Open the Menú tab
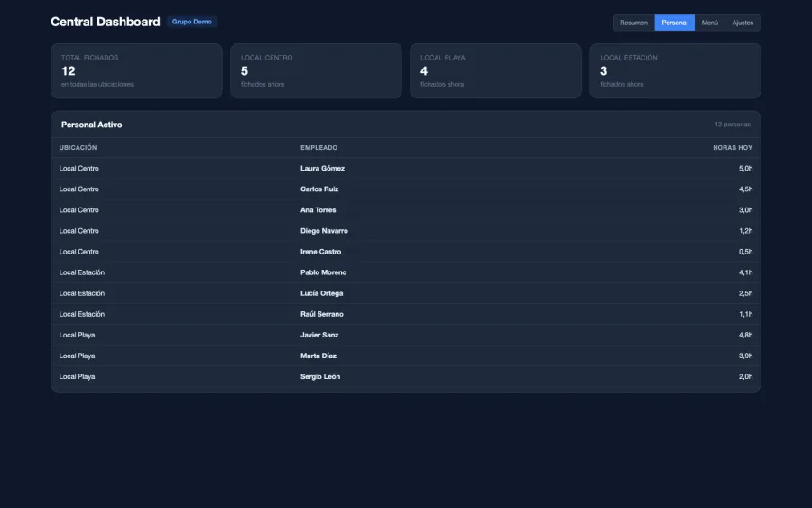The height and width of the screenshot is (508, 812). pyautogui.click(x=709, y=23)
